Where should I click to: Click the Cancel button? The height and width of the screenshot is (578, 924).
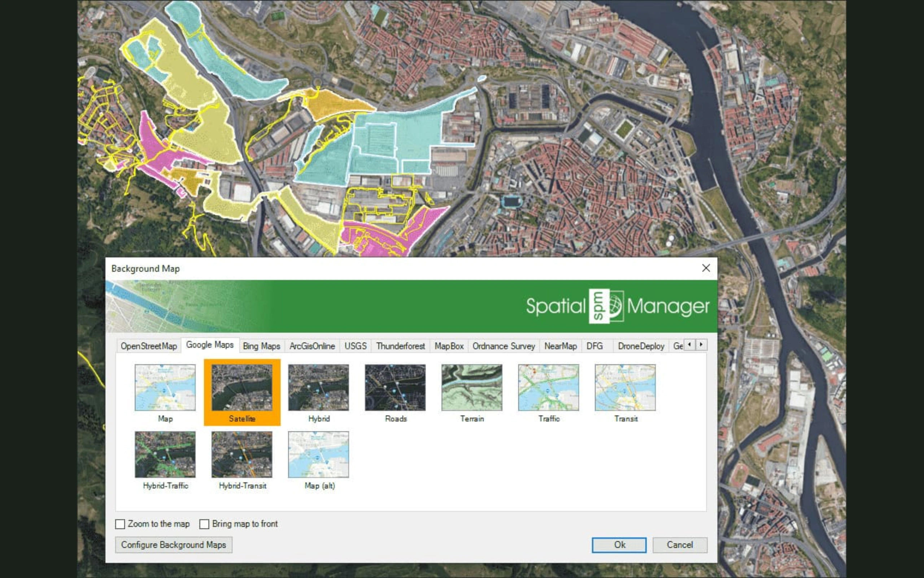pyautogui.click(x=680, y=545)
